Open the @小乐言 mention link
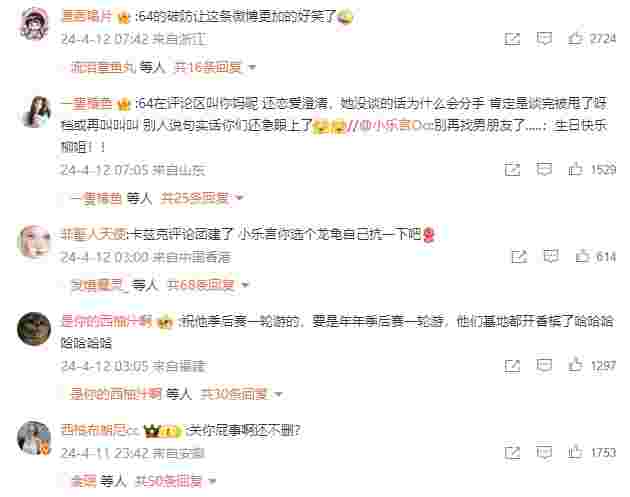Viewport: 630px width, 497px height. pos(396,125)
